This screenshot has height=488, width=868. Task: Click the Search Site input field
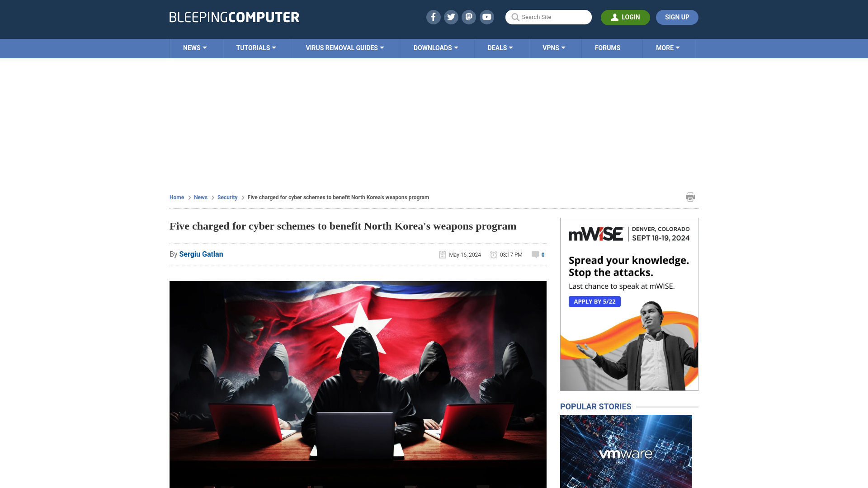pos(548,17)
